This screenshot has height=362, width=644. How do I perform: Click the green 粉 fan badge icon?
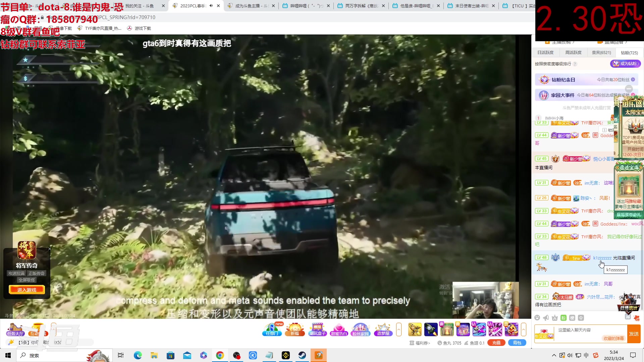tap(563, 318)
